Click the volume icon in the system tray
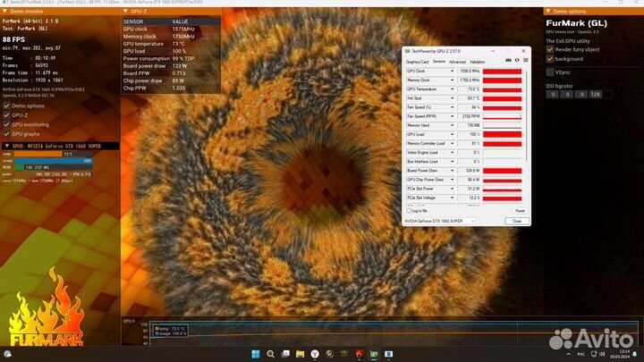Image resolution: width=644 pixels, height=362 pixels. pos(602,354)
